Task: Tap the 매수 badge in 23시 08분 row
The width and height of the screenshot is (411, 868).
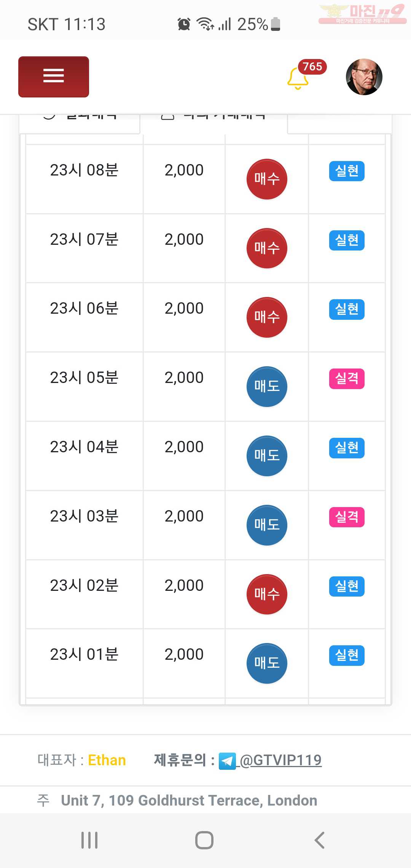Action: pyautogui.click(x=267, y=179)
